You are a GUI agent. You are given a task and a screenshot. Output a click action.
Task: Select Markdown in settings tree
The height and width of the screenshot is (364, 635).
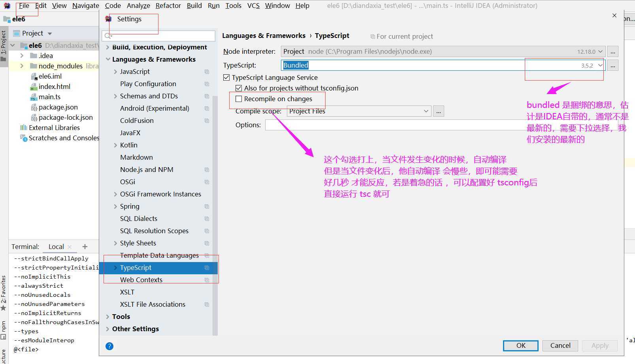136,157
